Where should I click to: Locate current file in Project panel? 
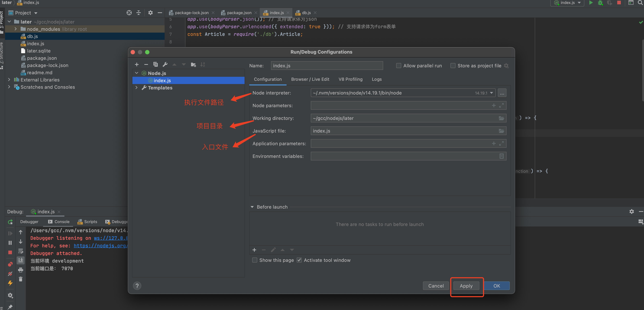(x=129, y=13)
